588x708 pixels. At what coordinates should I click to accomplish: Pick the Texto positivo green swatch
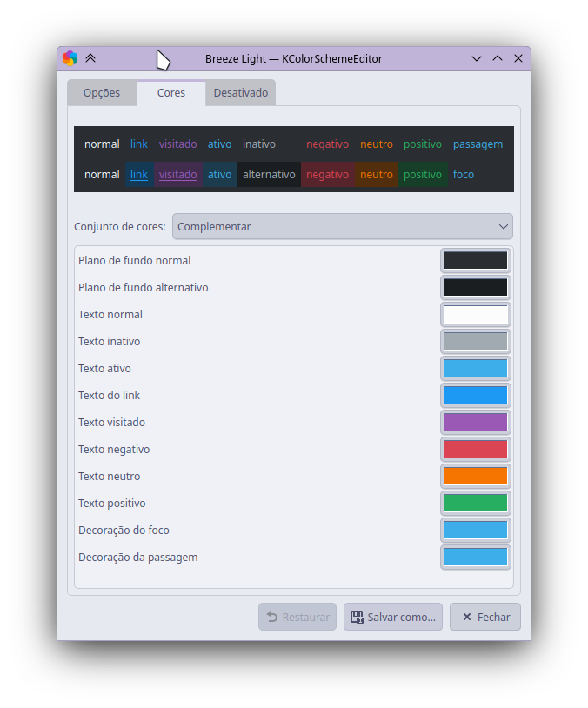pos(476,503)
